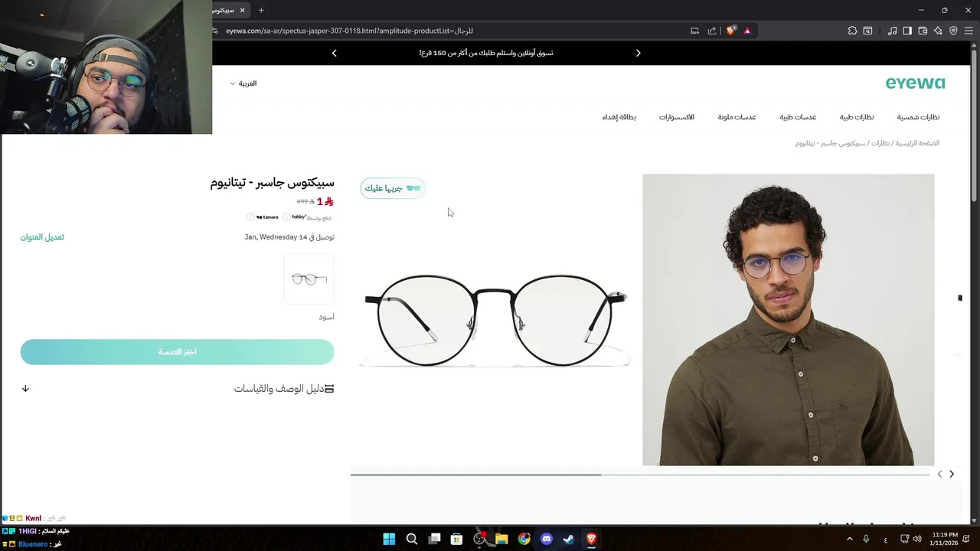Open Steam from the taskbar
The image size is (980, 551).
point(569,539)
